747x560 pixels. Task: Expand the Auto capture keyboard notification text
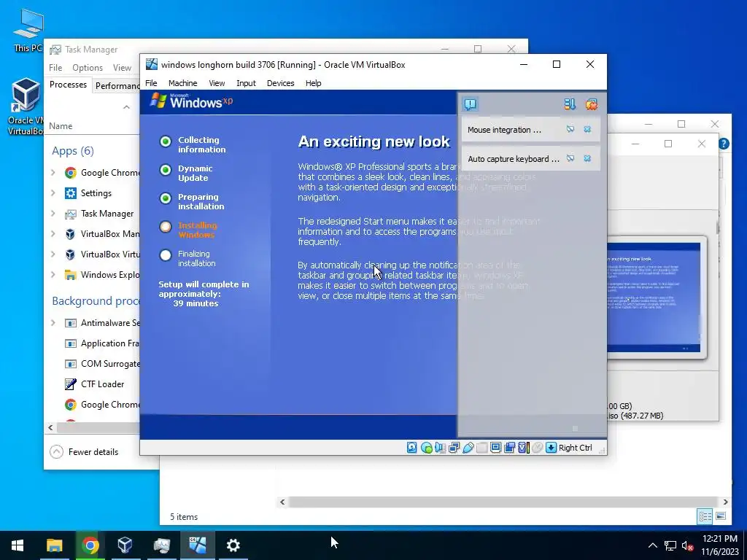[514, 159]
